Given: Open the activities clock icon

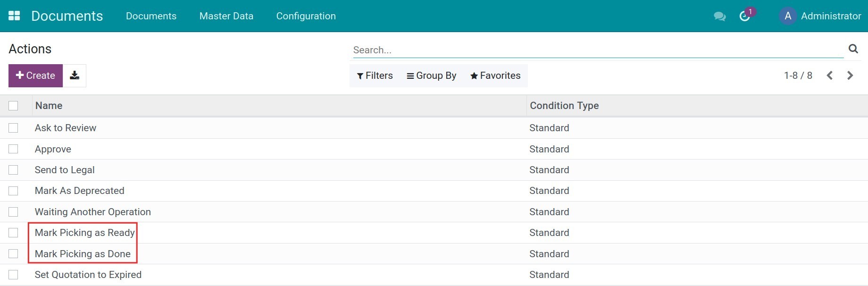Looking at the screenshot, I should 744,17.
